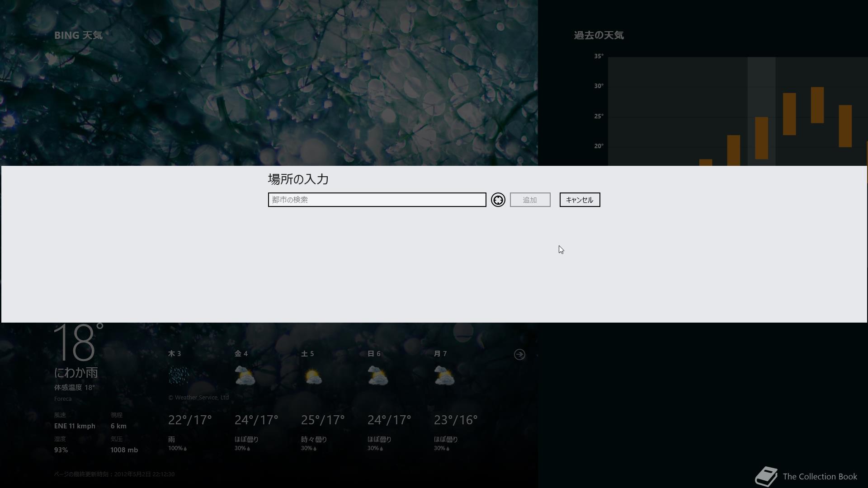Use current location crosshair icon
The width and height of the screenshot is (868, 488).
tap(498, 200)
